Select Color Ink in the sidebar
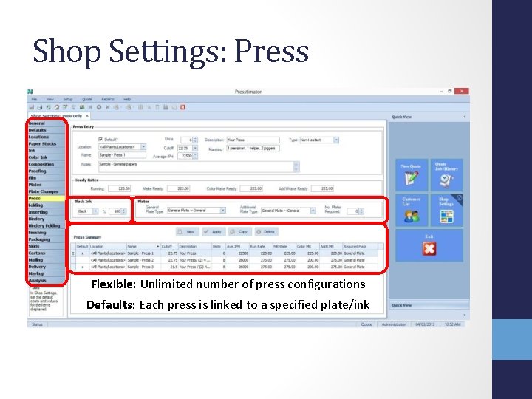532x399 pixels. (x=46, y=157)
